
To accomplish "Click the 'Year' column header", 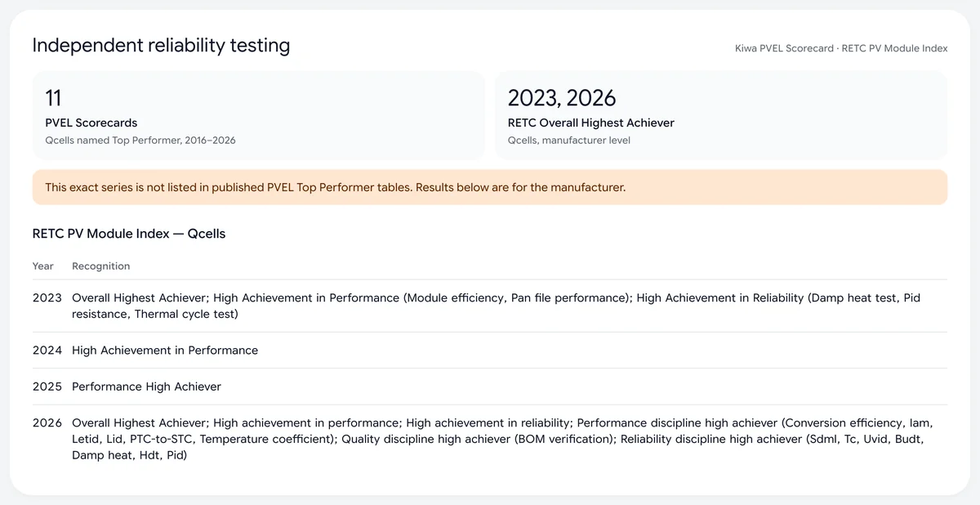I will [x=43, y=266].
